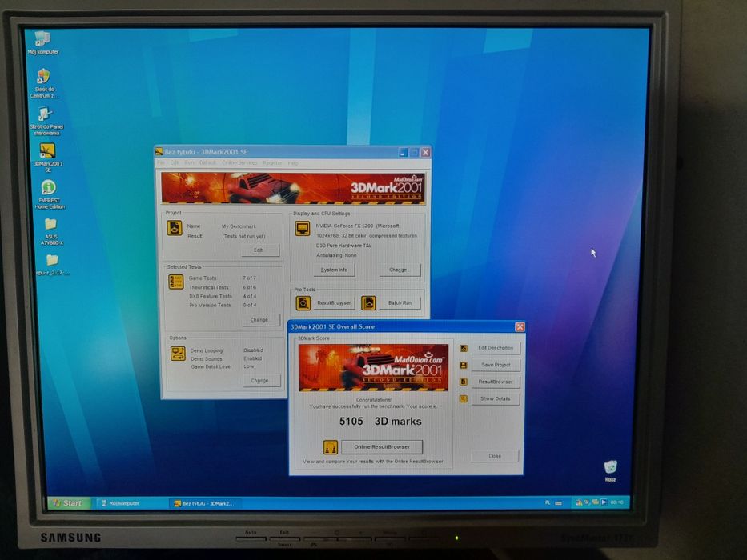The height and width of the screenshot is (560, 747).
Task: Click the 'Theoretical Tests' row label
Action: (209, 288)
